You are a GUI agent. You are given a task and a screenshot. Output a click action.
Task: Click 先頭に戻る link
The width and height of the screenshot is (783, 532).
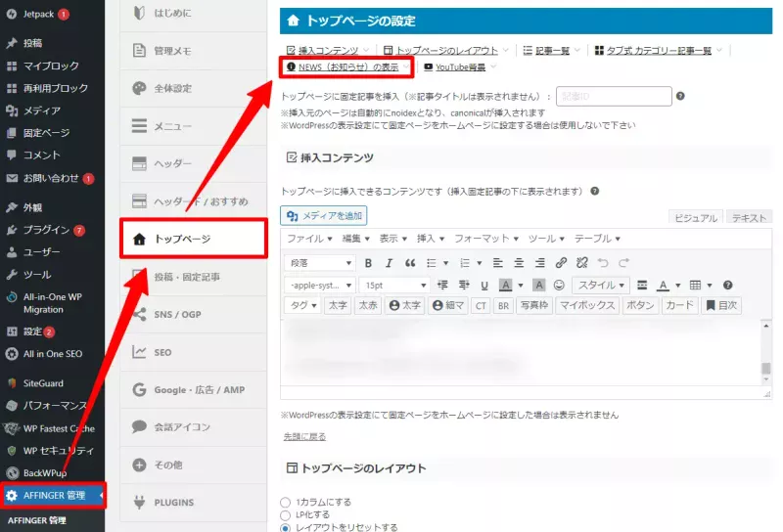304,437
